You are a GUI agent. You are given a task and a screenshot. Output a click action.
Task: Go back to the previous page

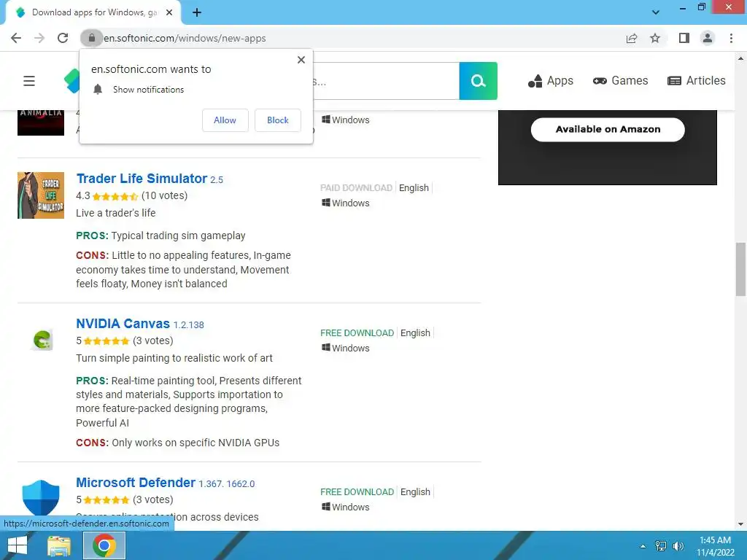(x=16, y=38)
